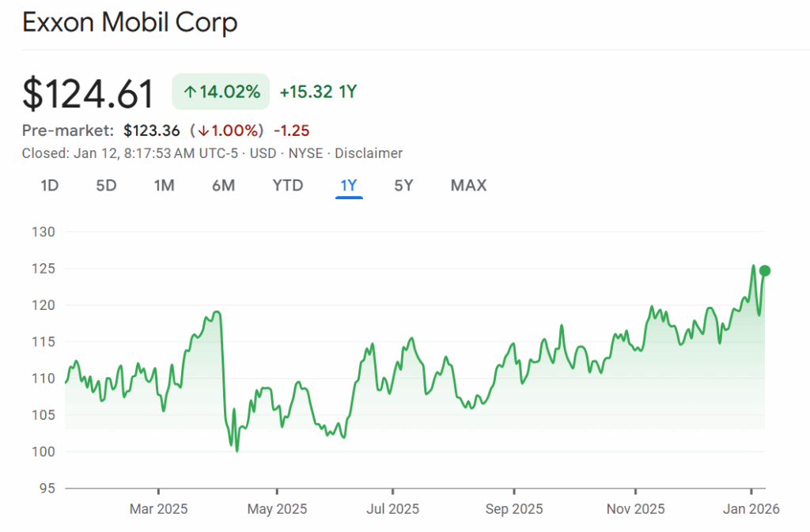Click the 130 y-axis price label
Image resolution: width=810 pixels, height=532 pixels.
coord(43,232)
